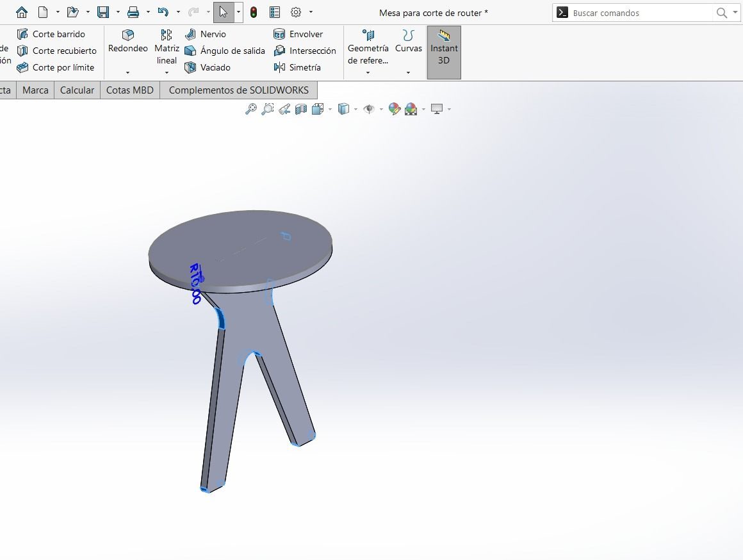Click the Matriz lineal pattern tool
The width and height of the screenshot is (743, 560).
click(167, 47)
